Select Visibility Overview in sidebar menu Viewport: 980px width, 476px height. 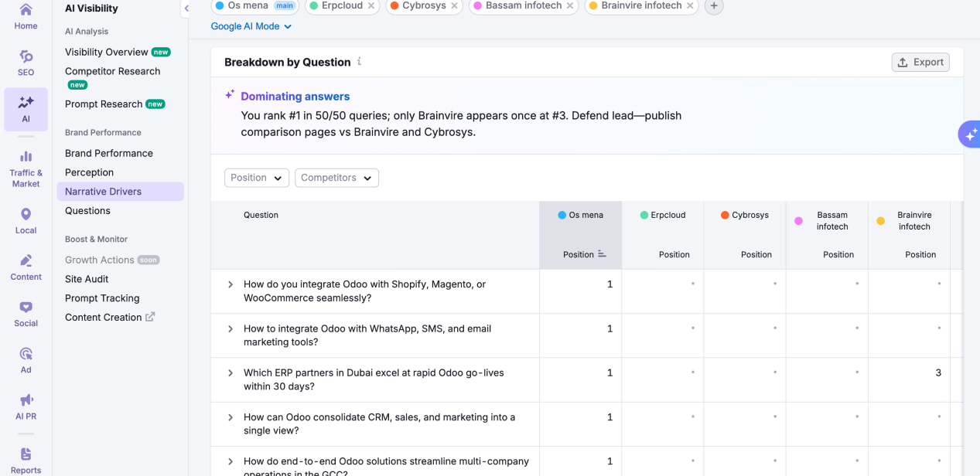107,52
